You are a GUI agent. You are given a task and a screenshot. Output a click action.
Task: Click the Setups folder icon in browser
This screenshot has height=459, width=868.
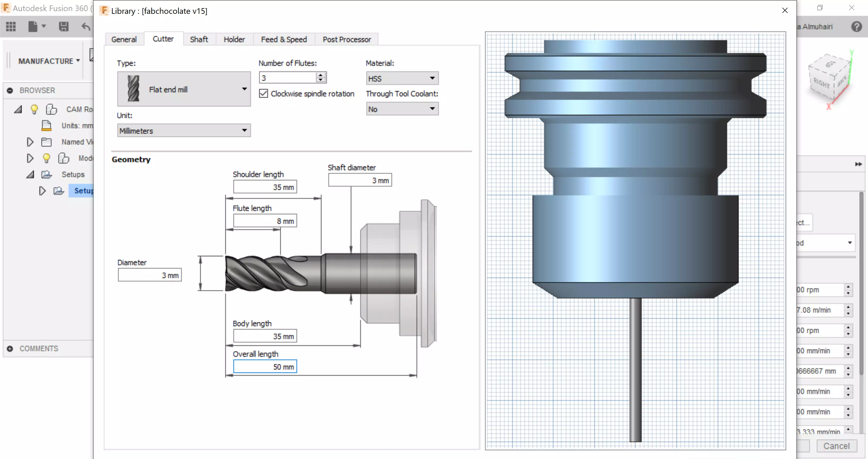46,174
